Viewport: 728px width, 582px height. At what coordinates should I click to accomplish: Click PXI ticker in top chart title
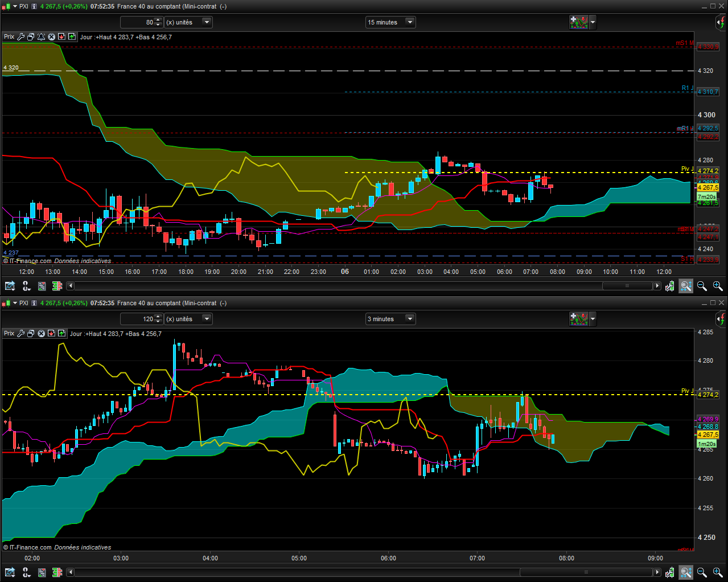coord(23,6)
